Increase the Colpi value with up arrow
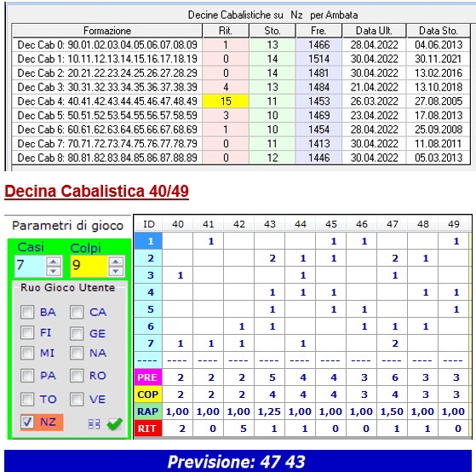This screenshot has width=476, height=472. (x=116, y=262)
